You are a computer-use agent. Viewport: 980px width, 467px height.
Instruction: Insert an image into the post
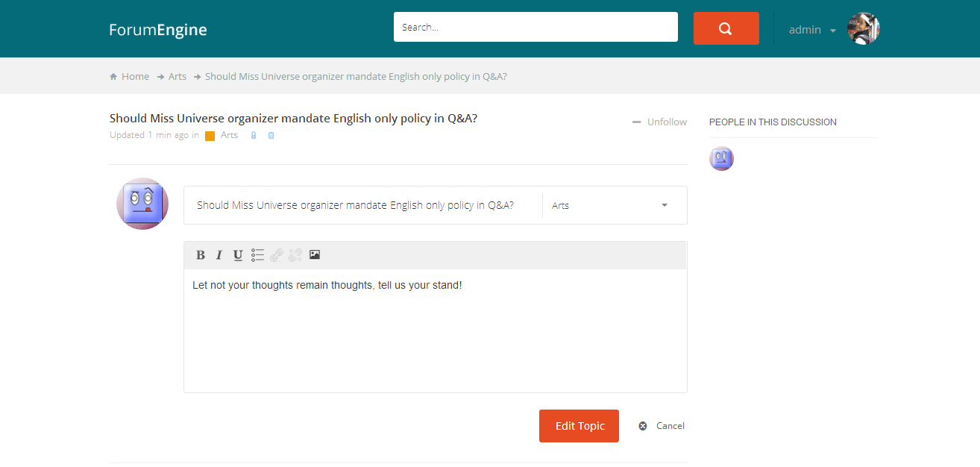[x=315, y=254]
